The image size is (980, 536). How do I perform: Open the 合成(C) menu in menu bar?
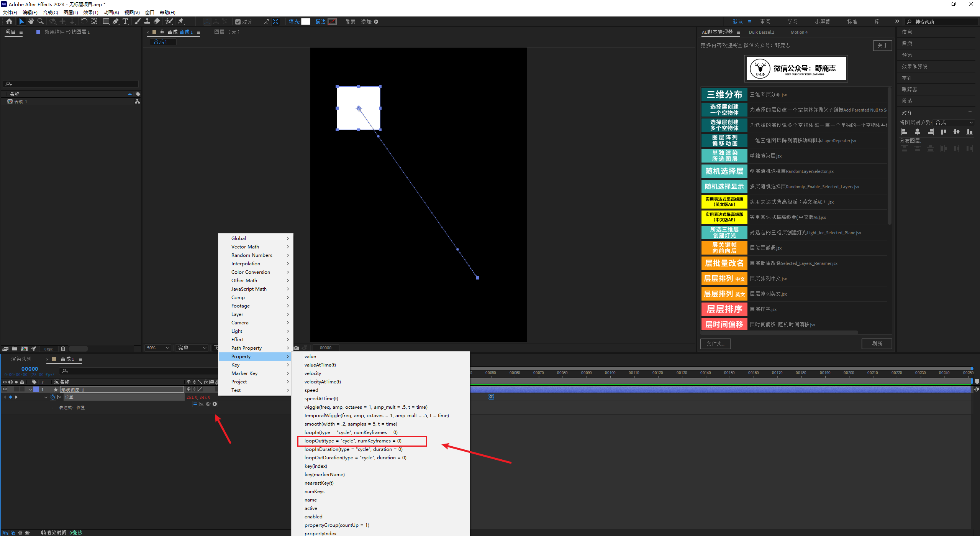pyautogui.click(x=50, y=13)
